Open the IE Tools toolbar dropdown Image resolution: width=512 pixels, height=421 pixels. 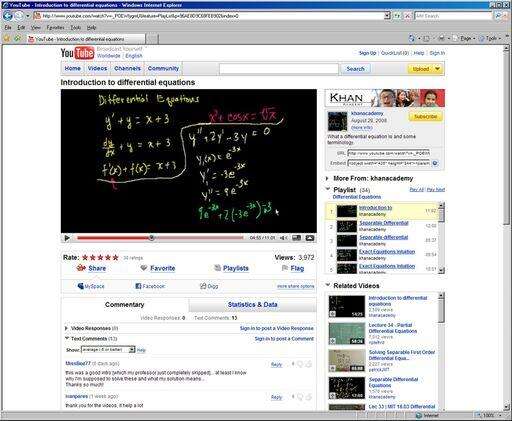491,39
